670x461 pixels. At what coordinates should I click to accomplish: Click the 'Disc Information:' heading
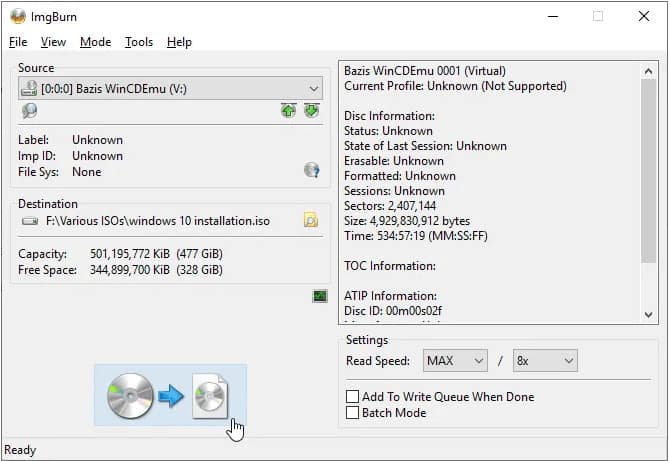[389, 116]
